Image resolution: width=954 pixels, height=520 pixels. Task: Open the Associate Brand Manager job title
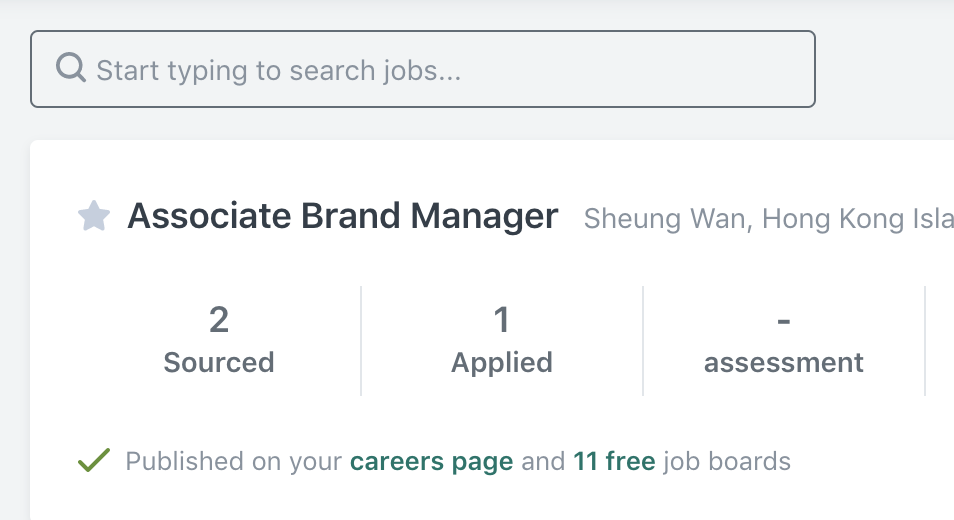click(343, 216)
